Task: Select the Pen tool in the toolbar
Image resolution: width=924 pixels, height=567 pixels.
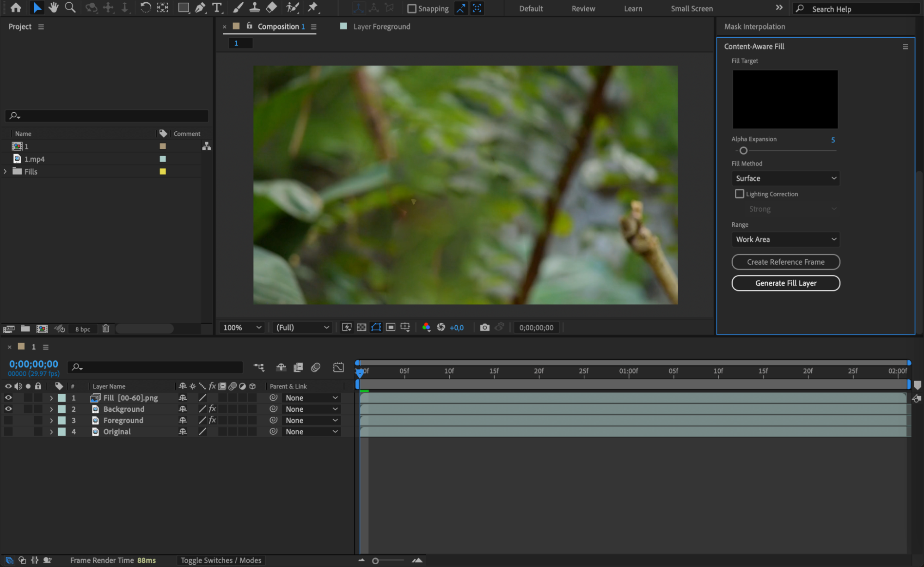Action: [x=200, y=7]
